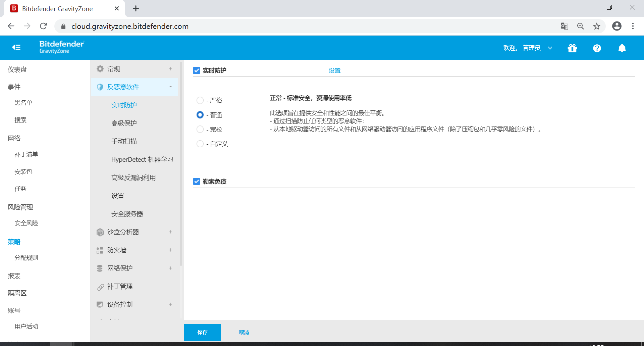Open 隔离区 in the sidebar

17,293
